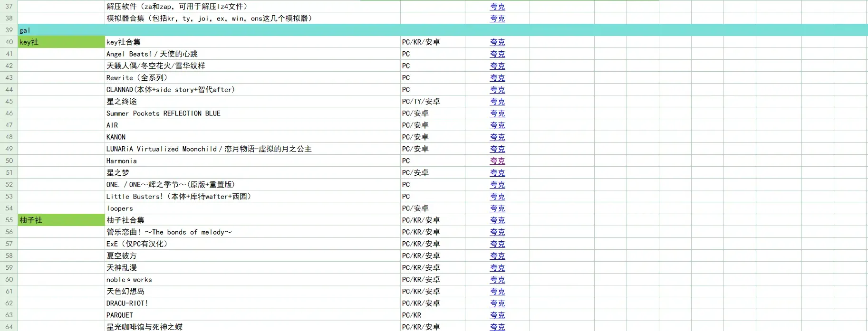Select the cell 'PARQUET'

(x=252, y=315)
